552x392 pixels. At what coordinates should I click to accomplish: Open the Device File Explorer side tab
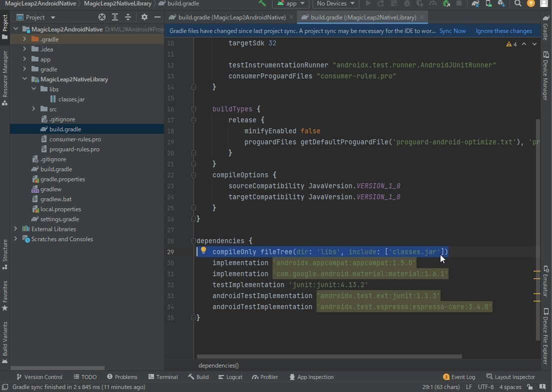545,336
